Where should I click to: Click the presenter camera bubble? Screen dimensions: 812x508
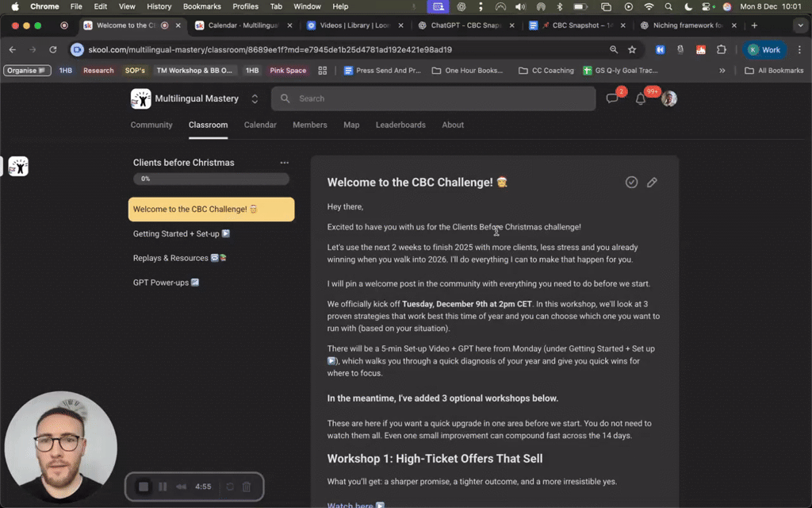tap(60, 448)
